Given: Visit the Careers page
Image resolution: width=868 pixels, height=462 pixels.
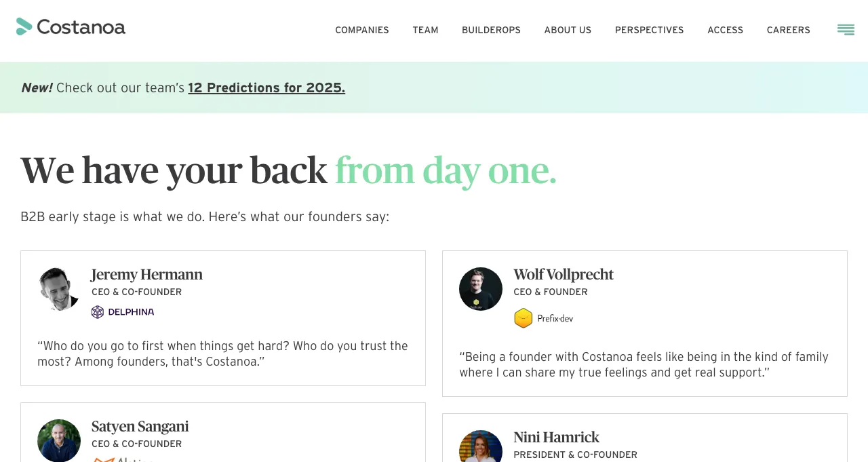Looking at the screenshot, I should pos(788,30).
